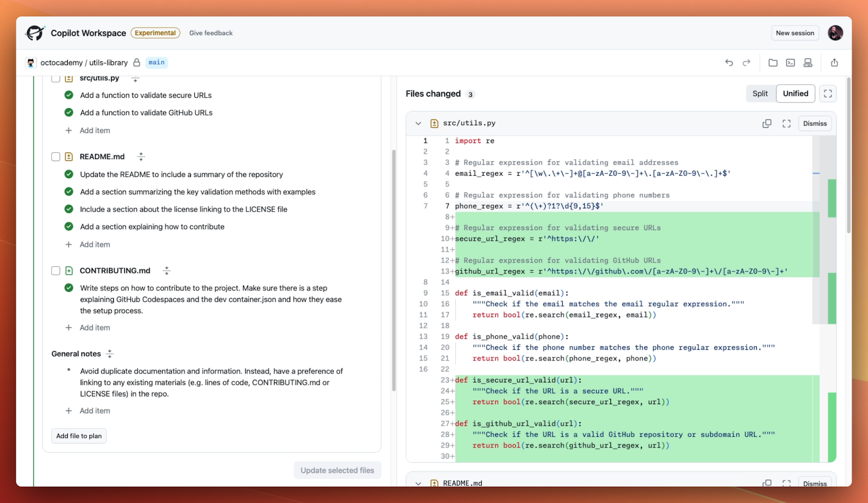Screen dimensions: 868x503
Task: Expand the README.md diff section
Action: pyautogui.click(x=418, y=483)
